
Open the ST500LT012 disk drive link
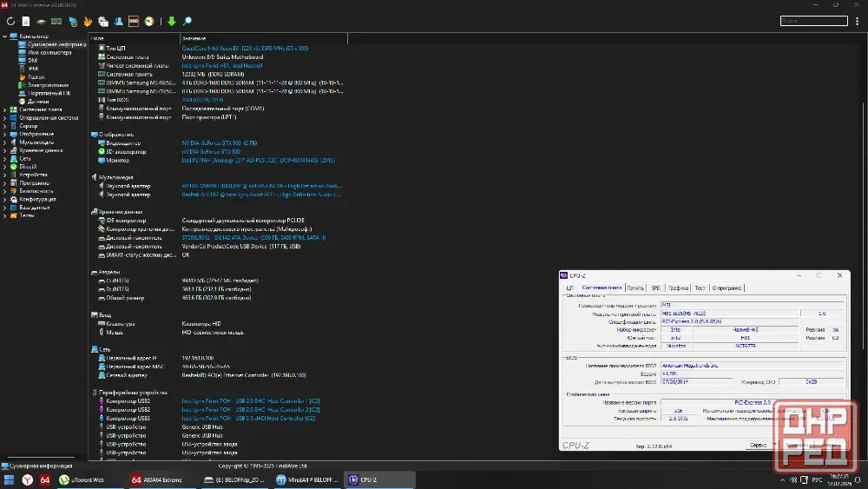[x=253, y=238]
